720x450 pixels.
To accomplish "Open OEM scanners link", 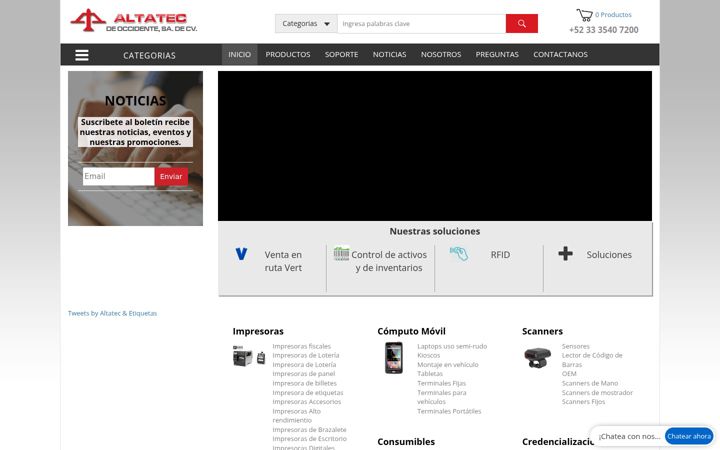I will coord(569,374).
